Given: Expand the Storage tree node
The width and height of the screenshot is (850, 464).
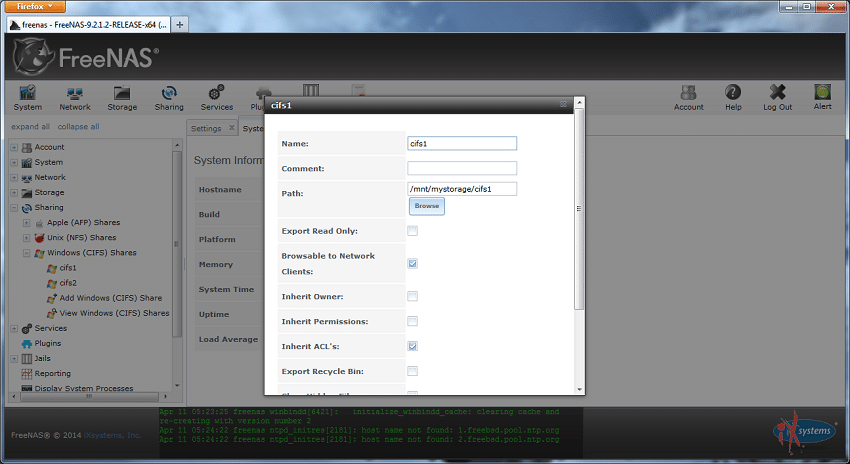Looking at the screenshot, I should 14,192.
